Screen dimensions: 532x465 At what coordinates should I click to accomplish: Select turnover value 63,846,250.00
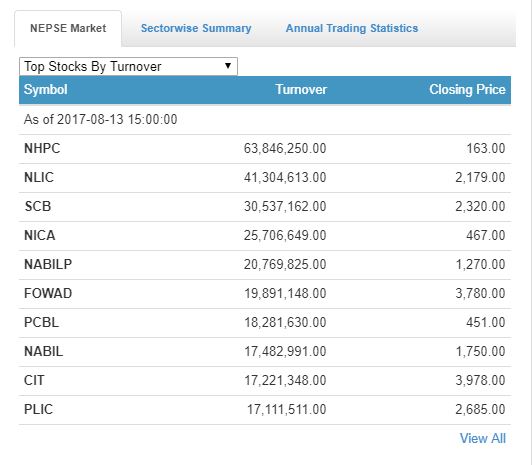click(285, 149)
